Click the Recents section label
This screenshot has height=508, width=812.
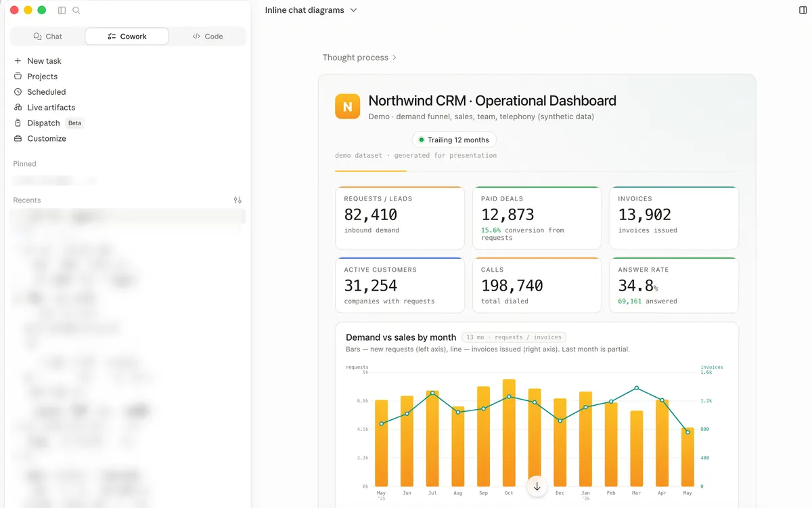pyautogui.click(x=27, y=200)
